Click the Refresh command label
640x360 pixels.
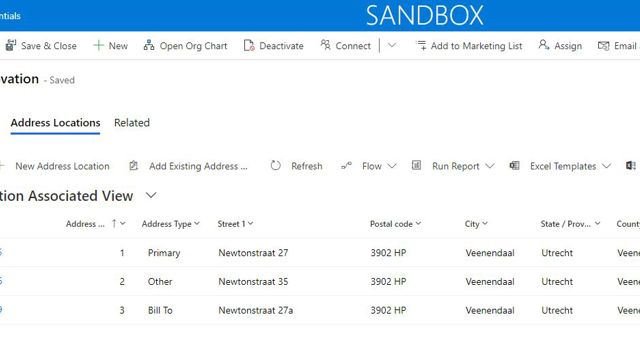[x=307, y=166]
